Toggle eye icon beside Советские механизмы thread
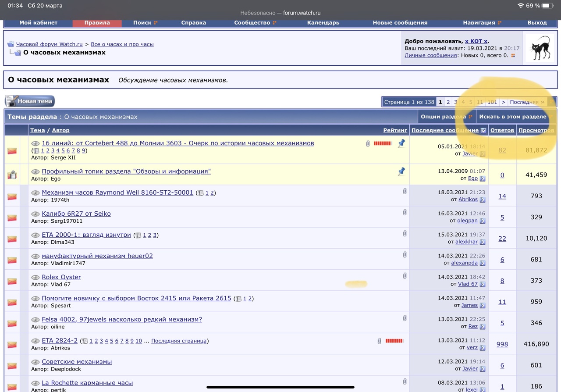This screenshot has width=561, height=392. click(36, 362)
